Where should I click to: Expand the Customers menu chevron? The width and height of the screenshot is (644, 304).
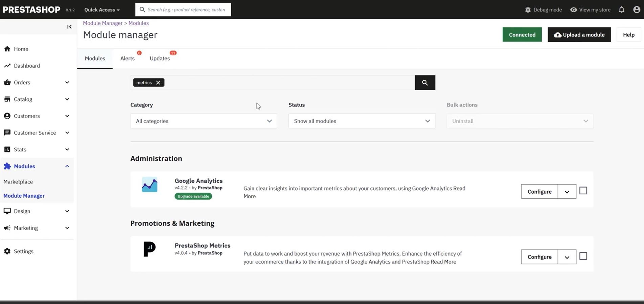(x=67, y=116)
